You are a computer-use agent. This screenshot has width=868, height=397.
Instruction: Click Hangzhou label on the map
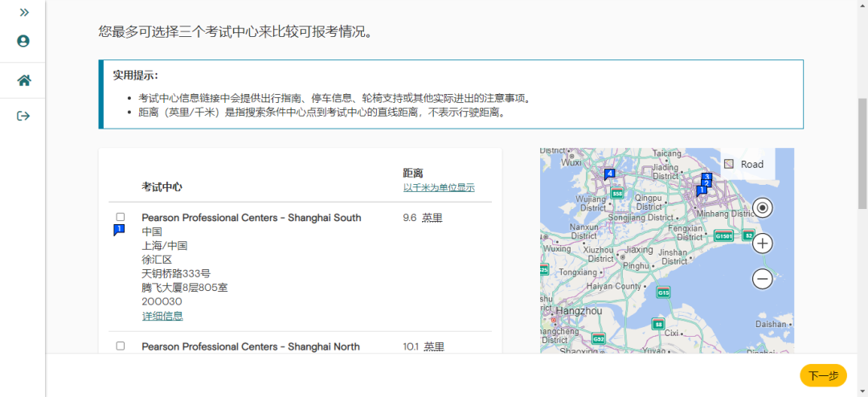(579, 311)
